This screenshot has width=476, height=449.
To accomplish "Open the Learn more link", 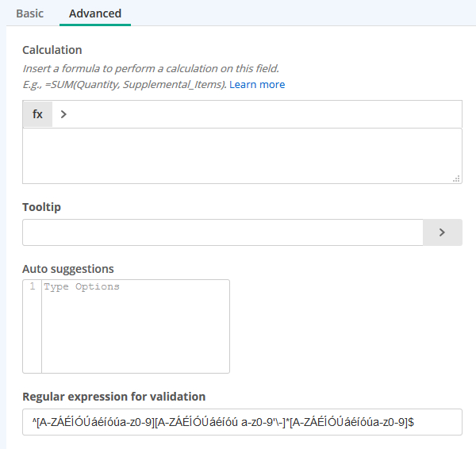I will pos(257,84).
